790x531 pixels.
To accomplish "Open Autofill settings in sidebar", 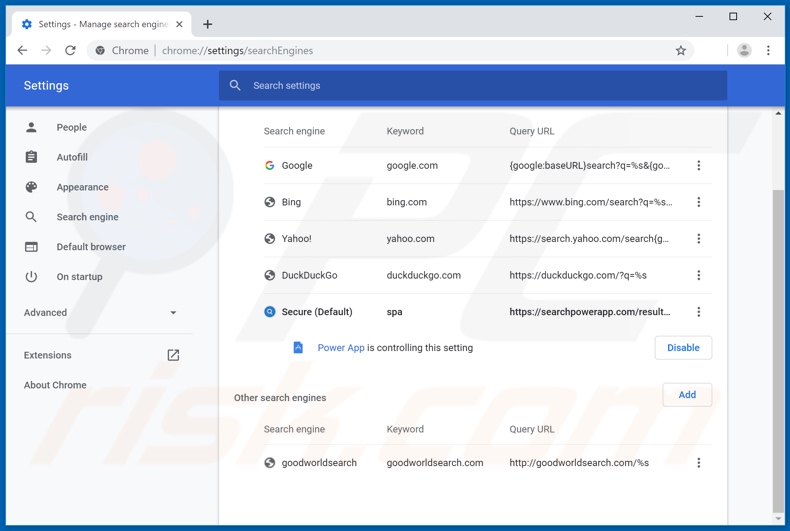I will pos(72,157).
